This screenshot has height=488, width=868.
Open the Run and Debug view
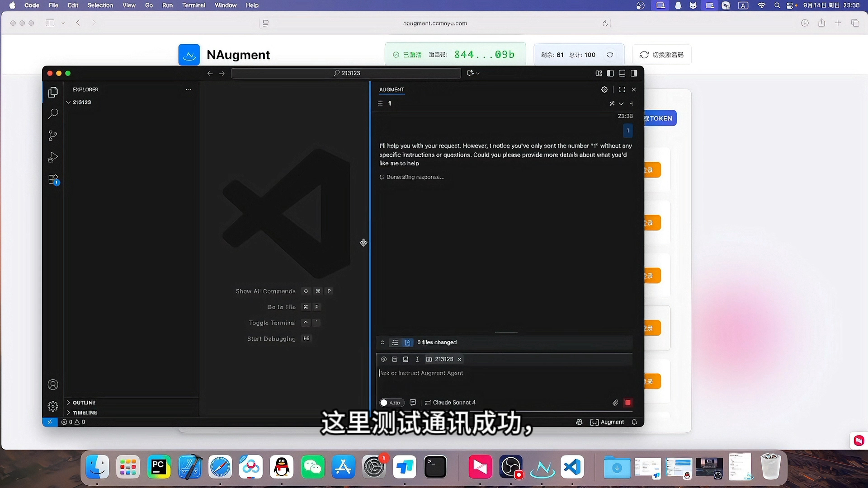(53, 158)
